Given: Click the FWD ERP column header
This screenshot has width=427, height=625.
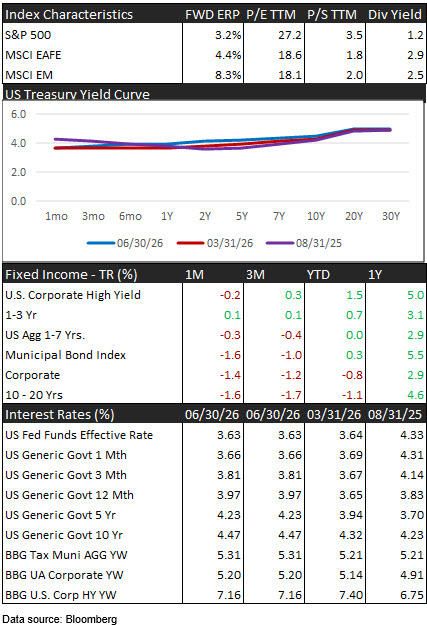Looking at the screenshot, I should click(x=212, y=15).
